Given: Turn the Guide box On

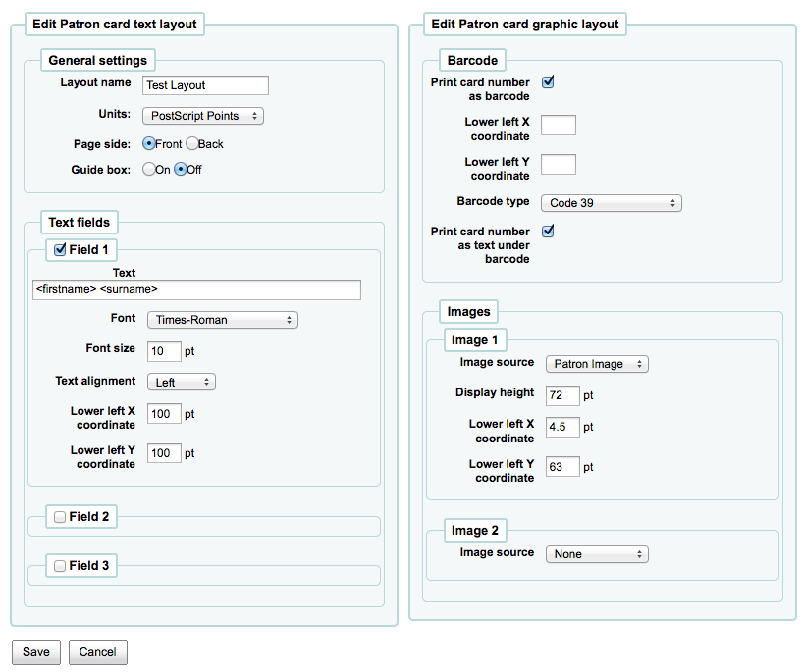Looking at the screenshot, I should click(x=149, y=169).
